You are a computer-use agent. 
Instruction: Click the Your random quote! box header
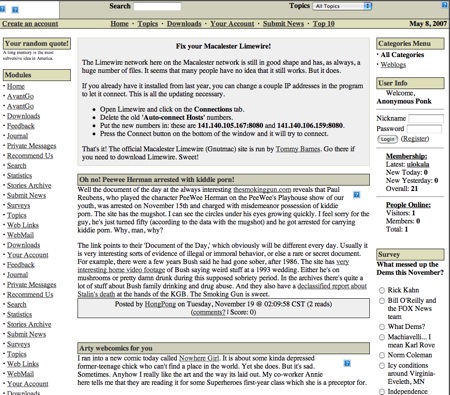37,44
